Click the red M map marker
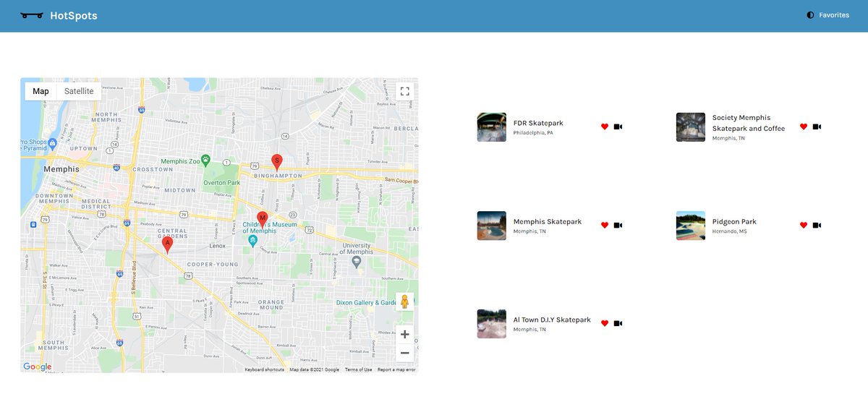Screen dimensions: 868x402 (x=263, y=219)
